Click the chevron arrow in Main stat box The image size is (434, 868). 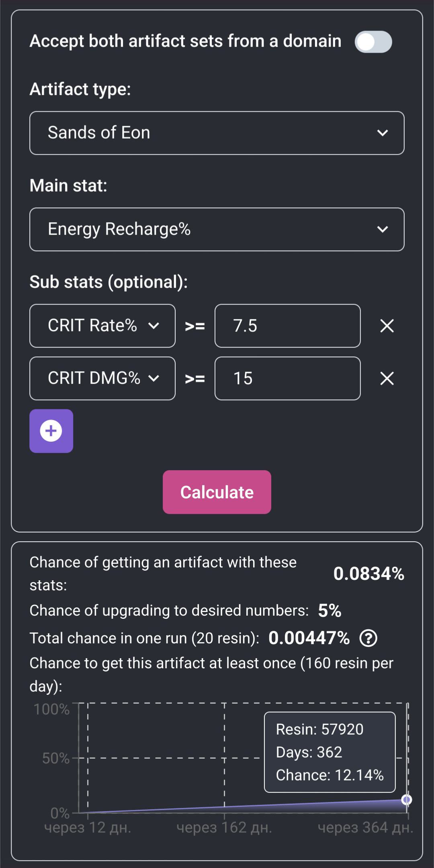383,229
